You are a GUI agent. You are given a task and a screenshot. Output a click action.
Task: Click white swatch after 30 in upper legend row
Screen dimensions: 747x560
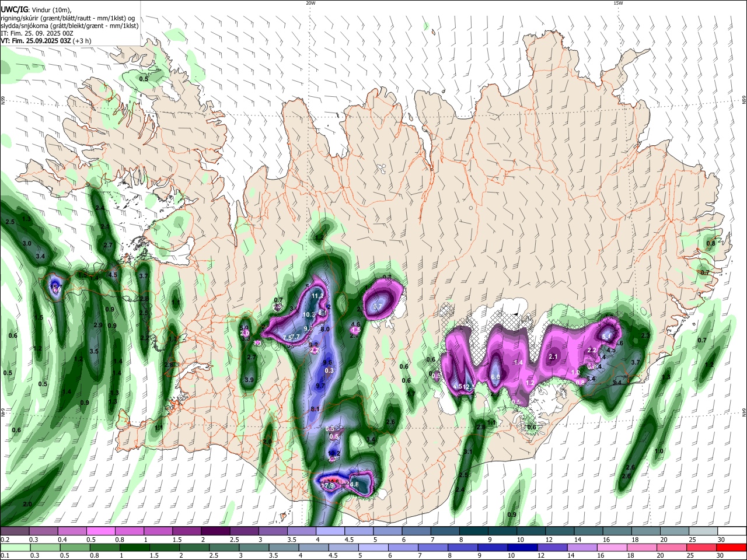click(732, 531)
